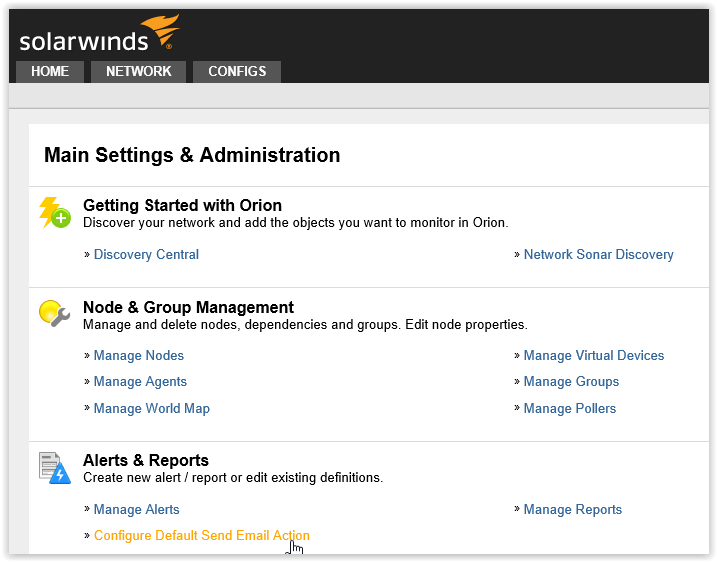Click text 'Create new alert / report'
This screenshot has height=562, width=717.
click(x=155, y=477)
